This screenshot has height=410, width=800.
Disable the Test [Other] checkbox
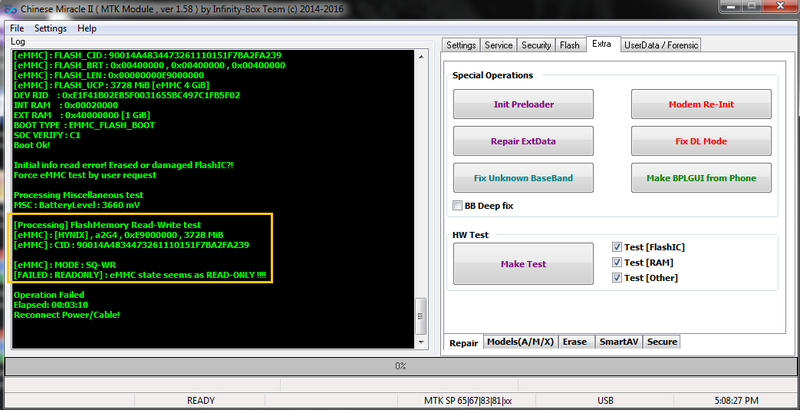click(617, 278)
